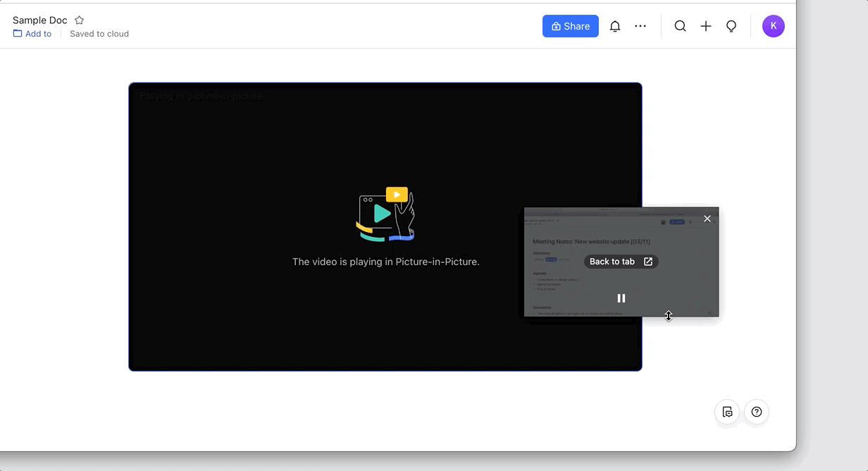Open the search icon in the top toolbar
This screenshot has height=471, width=868.
point(680,26)
